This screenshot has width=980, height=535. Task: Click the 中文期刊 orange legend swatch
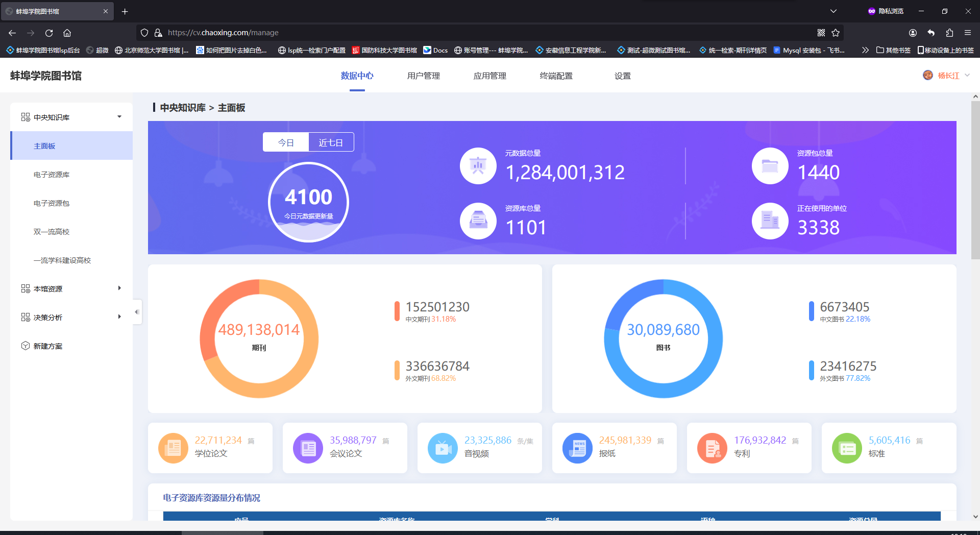(x=397, y=311)
